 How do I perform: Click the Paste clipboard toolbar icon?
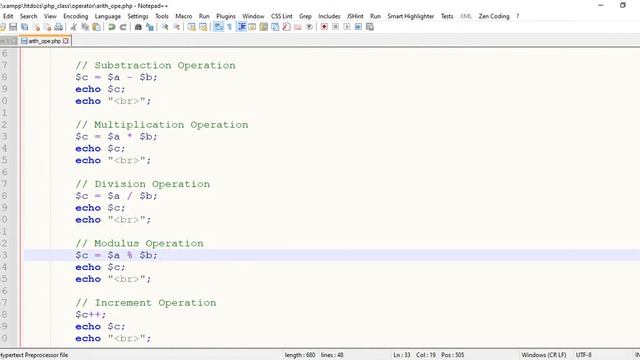point(96,27)
